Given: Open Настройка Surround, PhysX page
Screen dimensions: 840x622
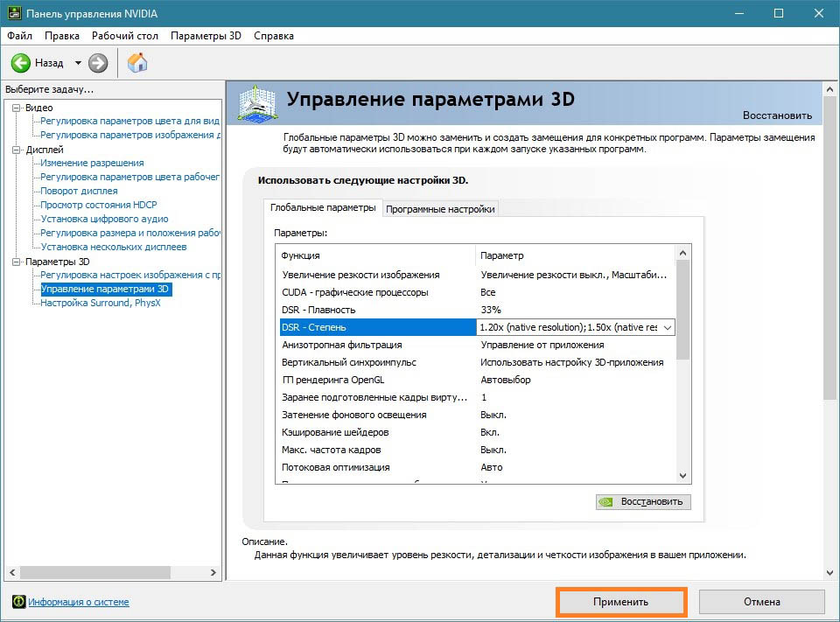Looking at the screenshot, I should tap(100, 303).
